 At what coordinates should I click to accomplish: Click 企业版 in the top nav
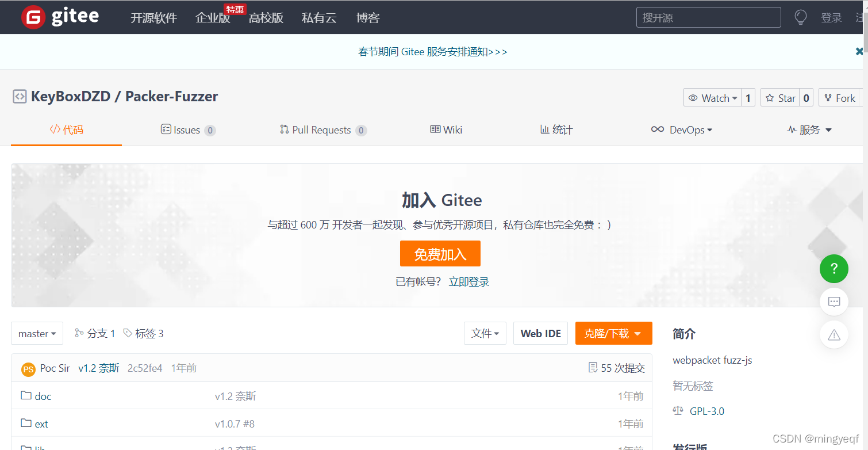point(213,18)
